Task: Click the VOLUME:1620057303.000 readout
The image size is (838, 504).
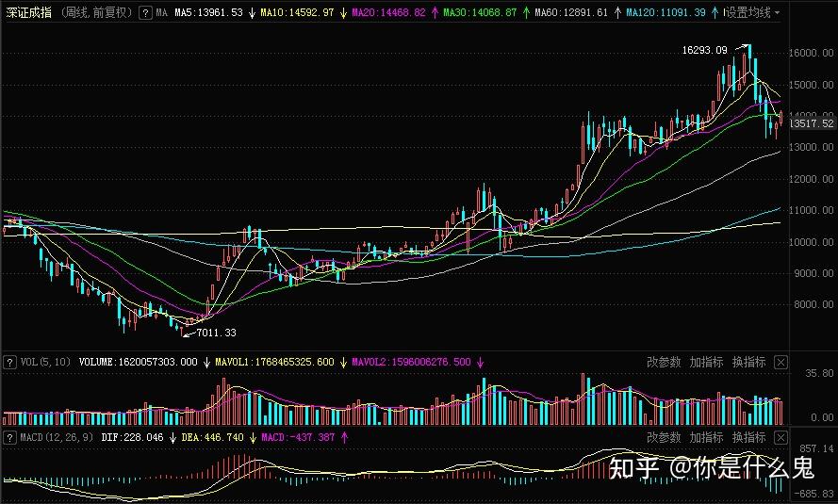Action: tap(138, 362)
